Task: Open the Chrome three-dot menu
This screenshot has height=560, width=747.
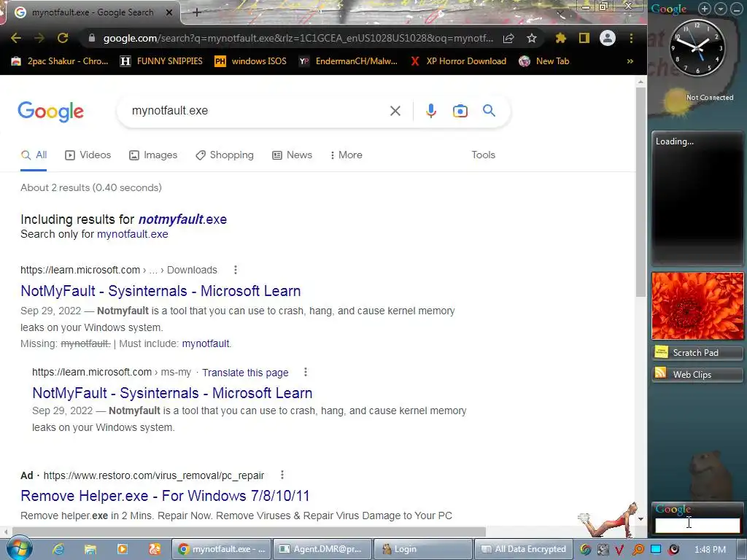Action: (631, 38)
